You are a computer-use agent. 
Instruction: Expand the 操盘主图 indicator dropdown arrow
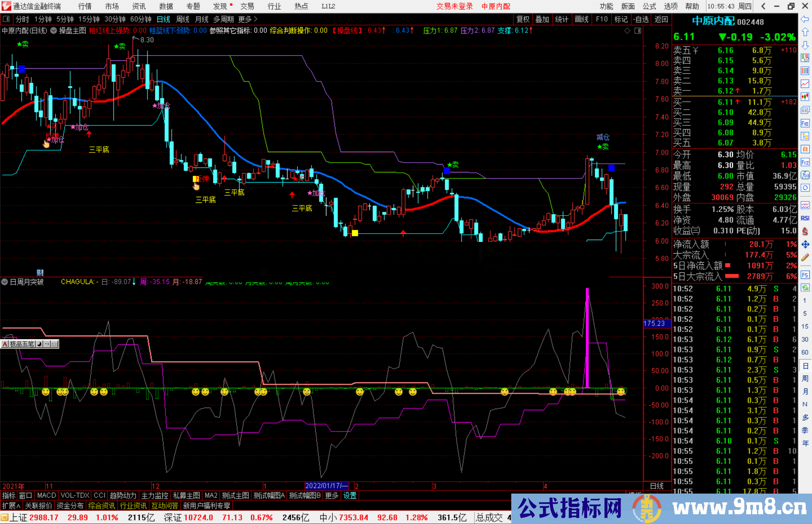(54, 31)
